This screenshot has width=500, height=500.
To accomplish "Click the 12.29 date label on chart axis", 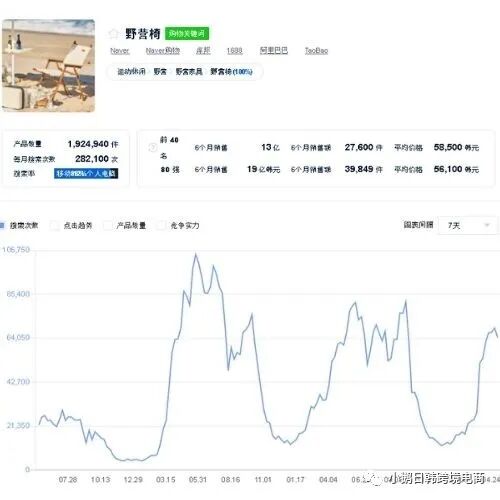I will (x=133, y=480).
